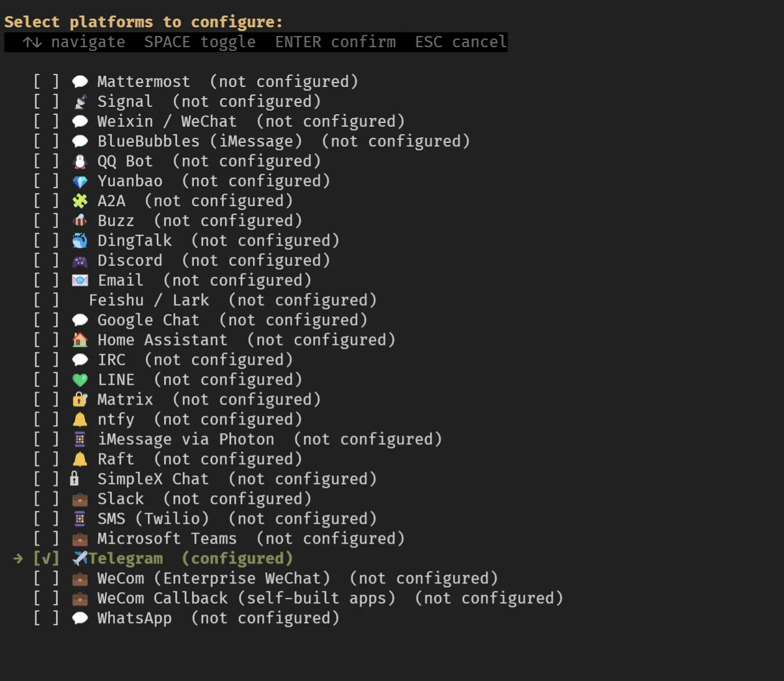Viewport: 784px width, 681px height.
Task: Click the 'Feishu / Lark' label
Action: pos(149,300)
